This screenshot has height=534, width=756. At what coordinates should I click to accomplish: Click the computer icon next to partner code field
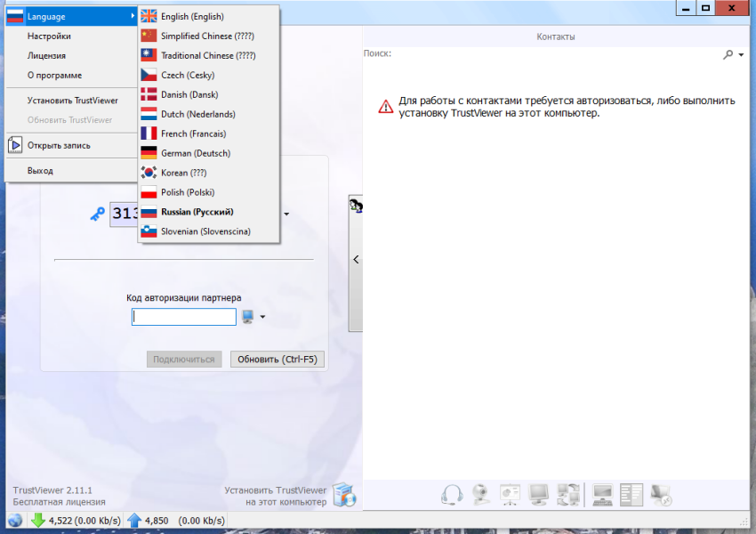[x=248, y=317]
